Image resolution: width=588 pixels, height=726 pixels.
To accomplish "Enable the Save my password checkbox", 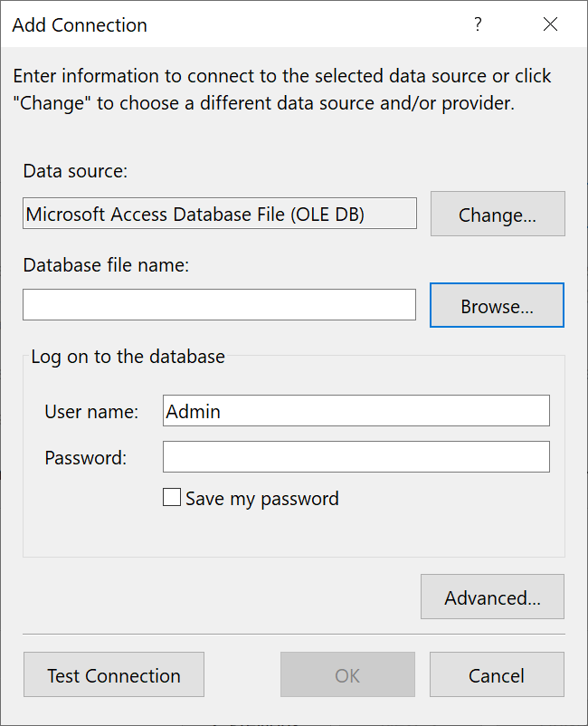I will (172, 497).
